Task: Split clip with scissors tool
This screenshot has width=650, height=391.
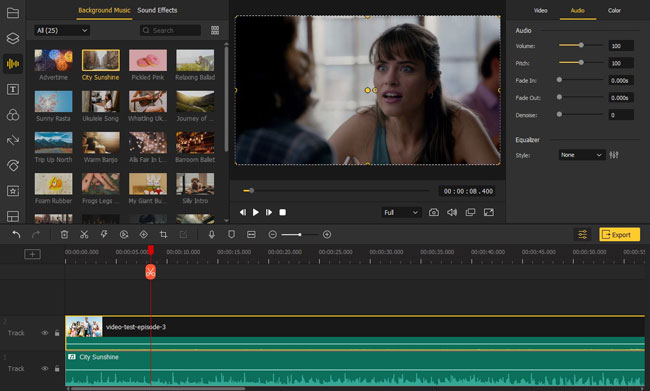Action: tap(84, 235)
